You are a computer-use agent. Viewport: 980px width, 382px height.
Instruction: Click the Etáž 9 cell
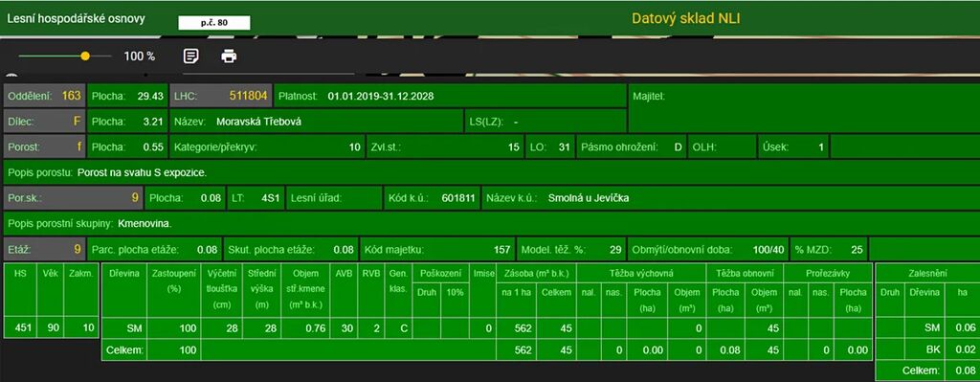(x=44, y=250)
